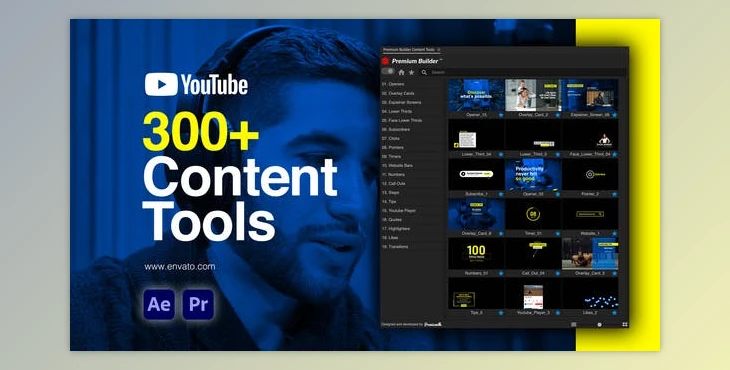Click the Premiere Pro Pr icon
This screenshot has height=370, width=730.
[x=198, y=304]
